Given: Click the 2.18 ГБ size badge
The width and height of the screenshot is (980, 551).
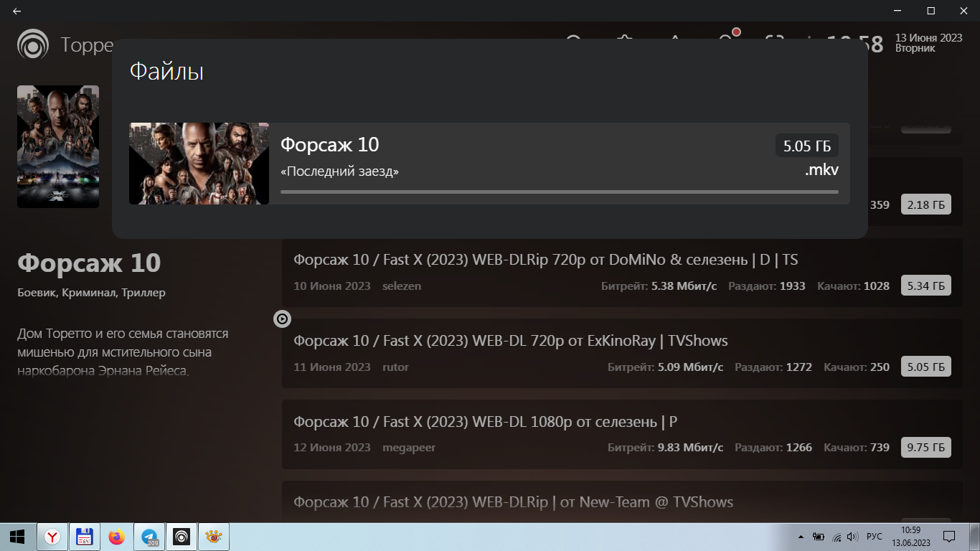Looking at the screenshot, I should pyautogui.click(x=926, y=204).
